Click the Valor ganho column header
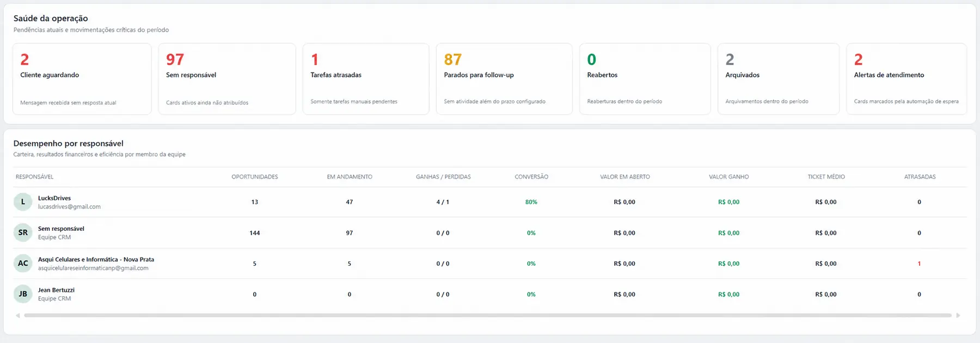Screen dimensions: 980x343 click(729, 177)
